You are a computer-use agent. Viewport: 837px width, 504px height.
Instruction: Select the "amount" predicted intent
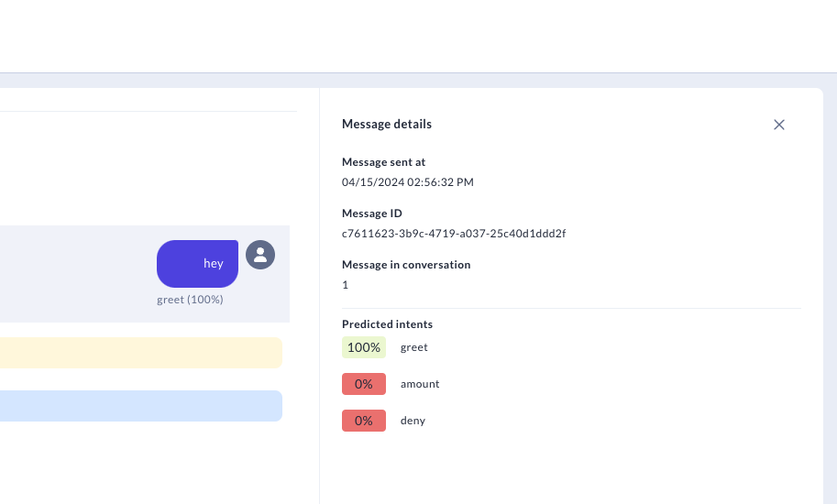(420, 384)
